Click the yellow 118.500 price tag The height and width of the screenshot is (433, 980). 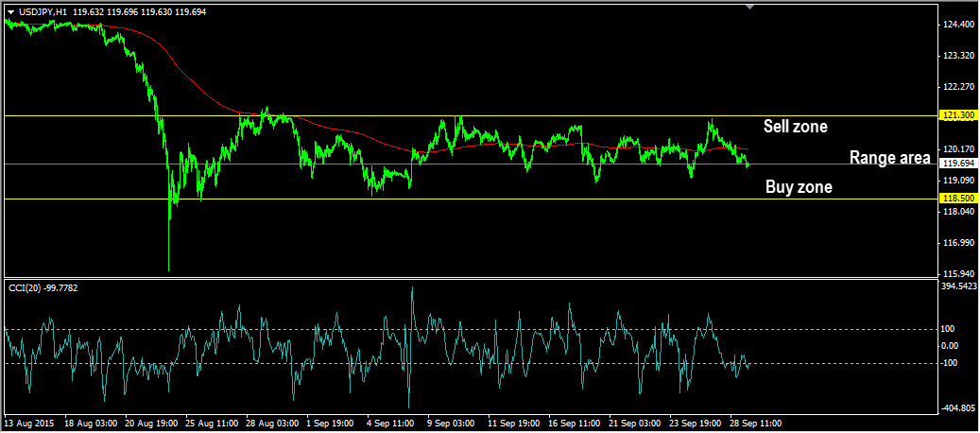point(957,199)
